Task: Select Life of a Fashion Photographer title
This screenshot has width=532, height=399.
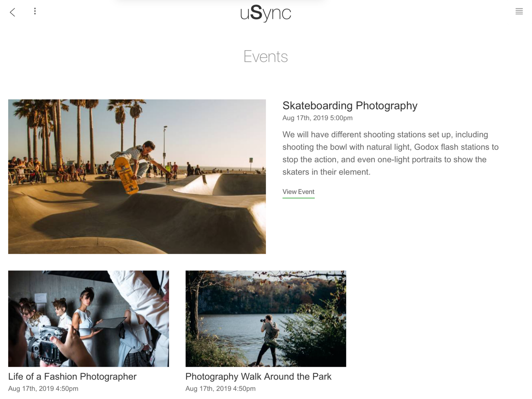Action: pos(72,376)
